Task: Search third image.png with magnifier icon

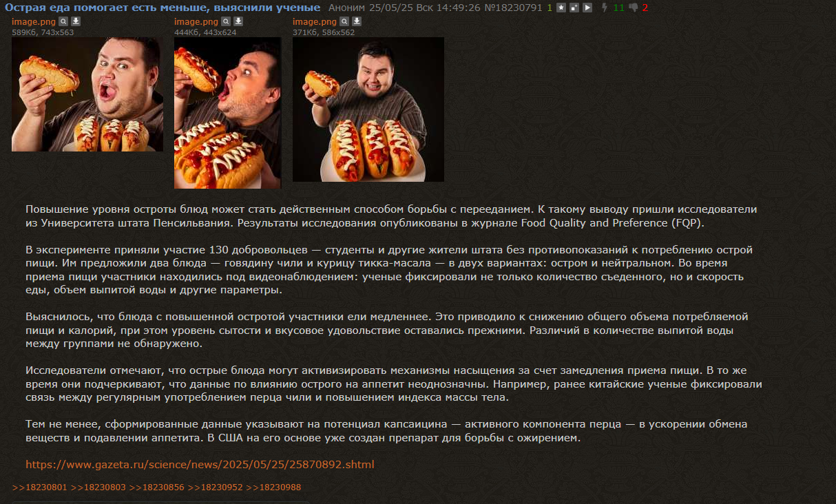Action: pos(344,21)
